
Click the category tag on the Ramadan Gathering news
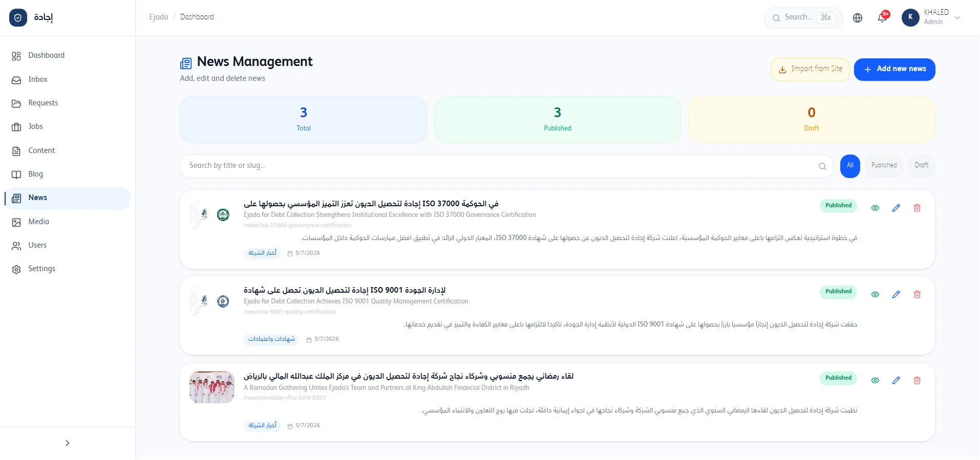point(262,426)
